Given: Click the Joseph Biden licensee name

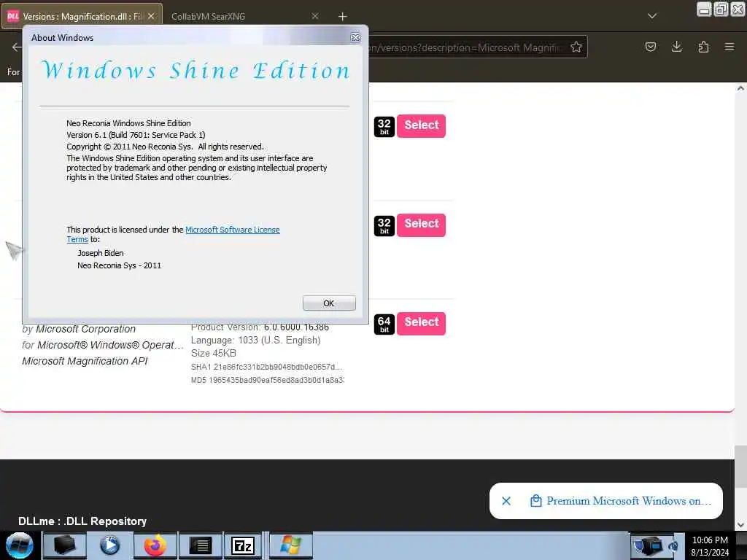Looking at the screenshot, I should tap(101, 253).
